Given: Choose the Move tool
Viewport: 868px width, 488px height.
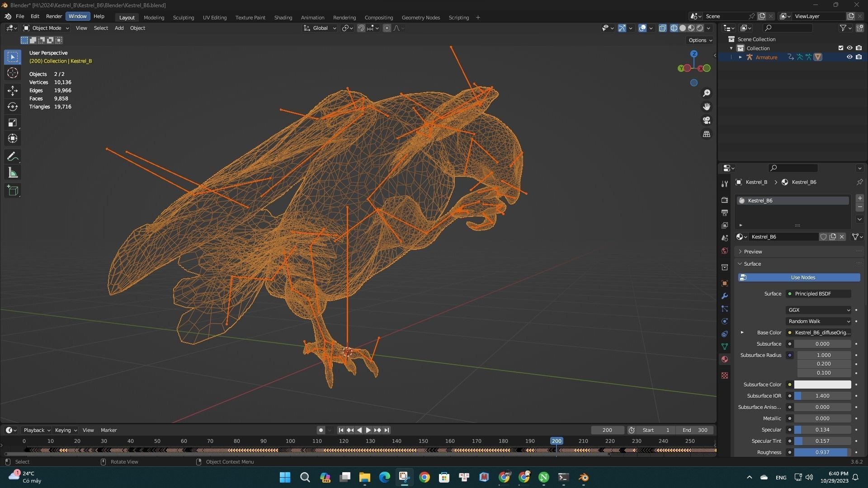Looking at the screenshot, I should click(13, 91).
